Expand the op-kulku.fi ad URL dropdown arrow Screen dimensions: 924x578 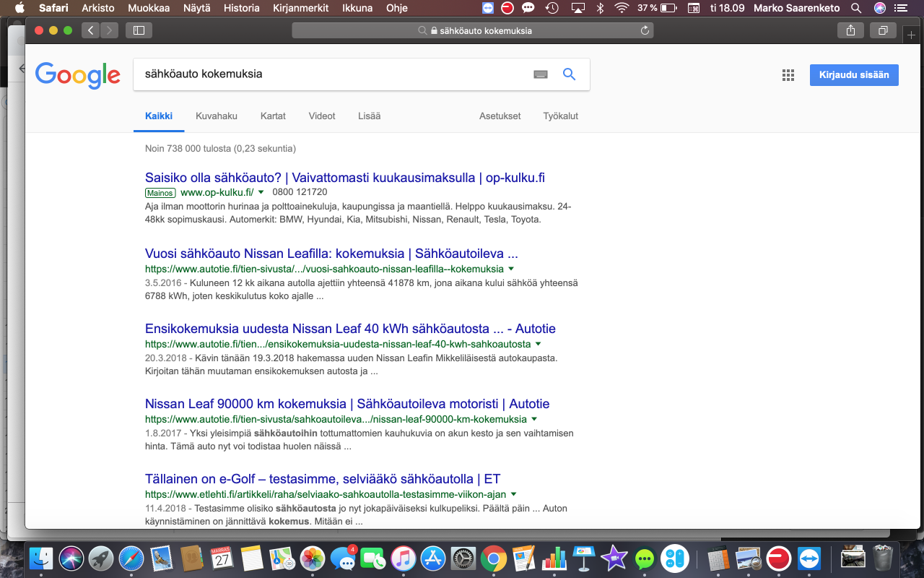tap(261, 192)
